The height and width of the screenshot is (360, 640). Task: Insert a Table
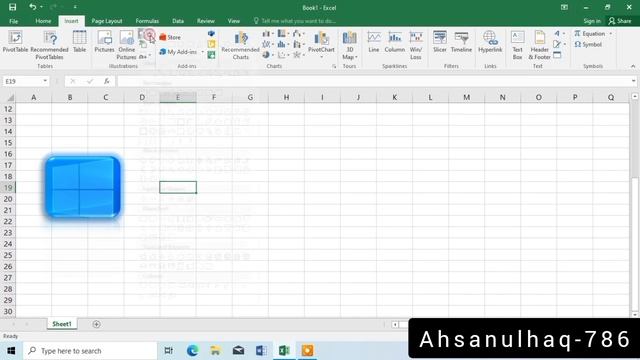[x=80, y=42]
